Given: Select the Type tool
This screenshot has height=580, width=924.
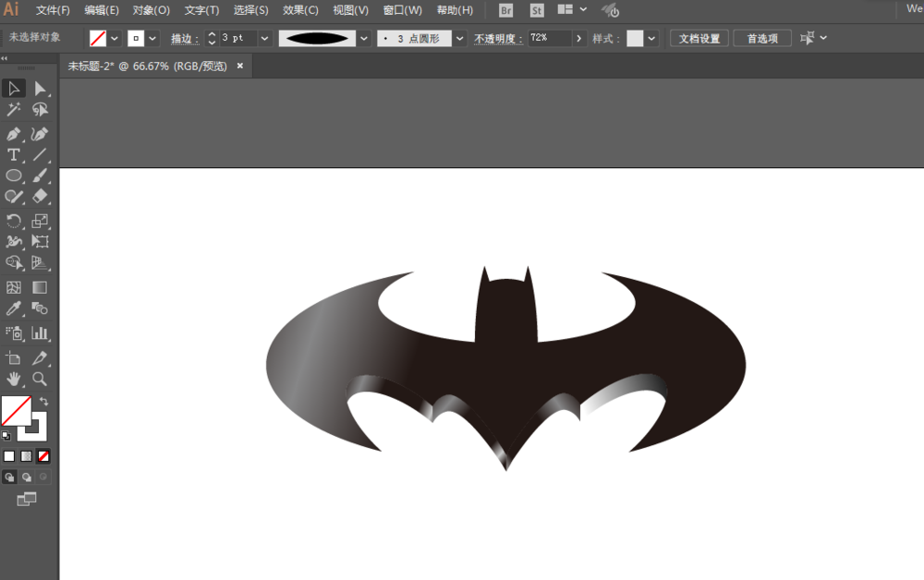Looking at the screenshot, I should pos(14,155).
